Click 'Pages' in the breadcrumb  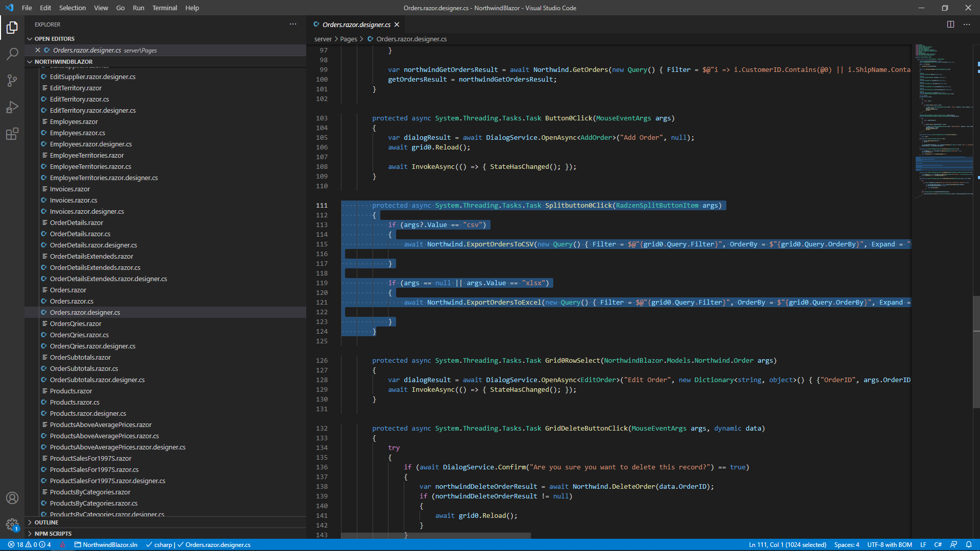coord(349,39)
